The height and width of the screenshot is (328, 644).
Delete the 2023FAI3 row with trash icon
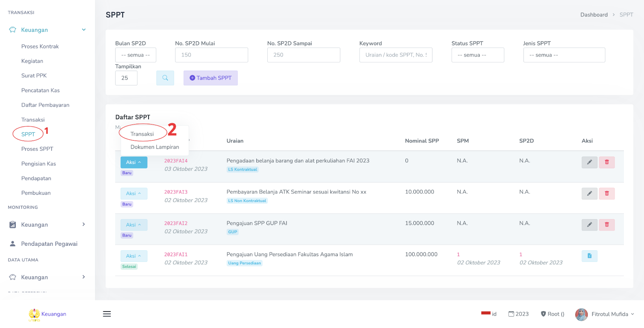pyautogui.click(x=607, y=194)
